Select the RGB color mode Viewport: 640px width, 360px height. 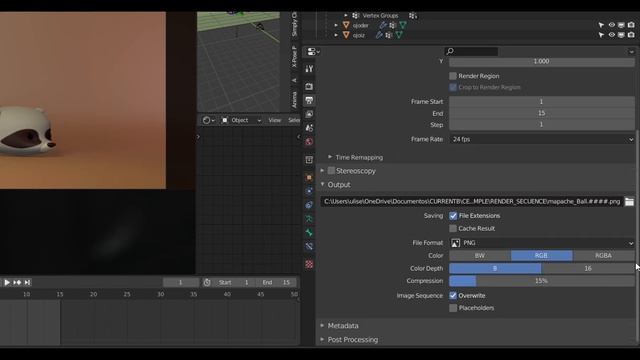[542, 256]
